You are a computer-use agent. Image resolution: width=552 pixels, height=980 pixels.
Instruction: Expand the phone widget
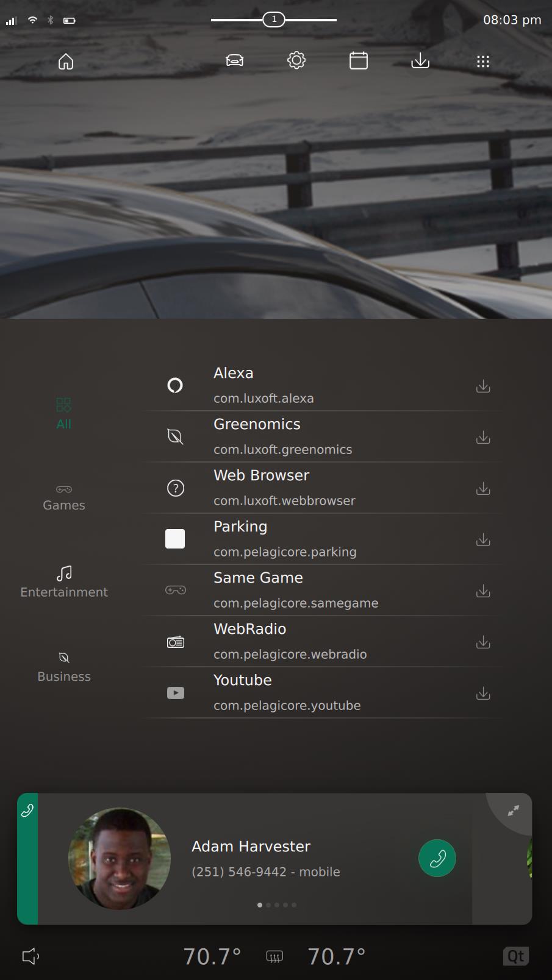tap(514, 811)
